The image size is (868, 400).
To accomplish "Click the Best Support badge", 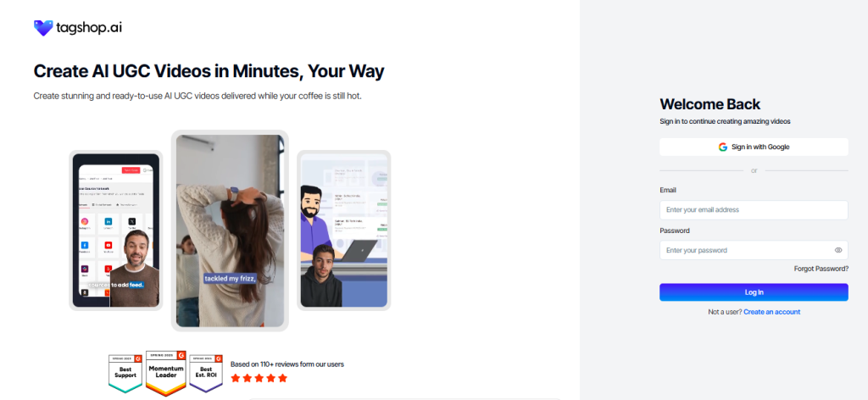I will 125,374.
